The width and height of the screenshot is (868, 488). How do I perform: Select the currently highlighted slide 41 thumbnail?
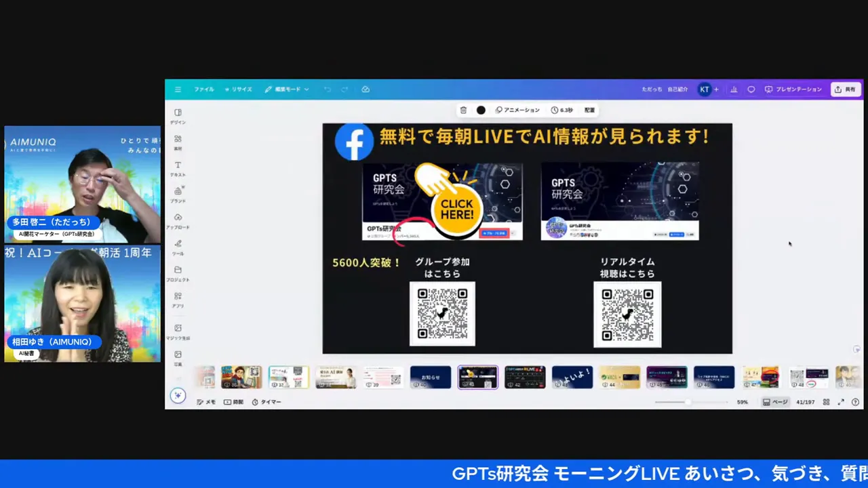(478, 378)
